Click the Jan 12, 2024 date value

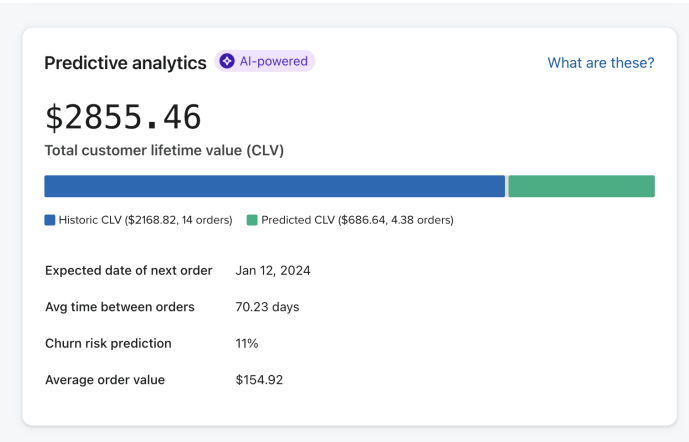(273, 270)
